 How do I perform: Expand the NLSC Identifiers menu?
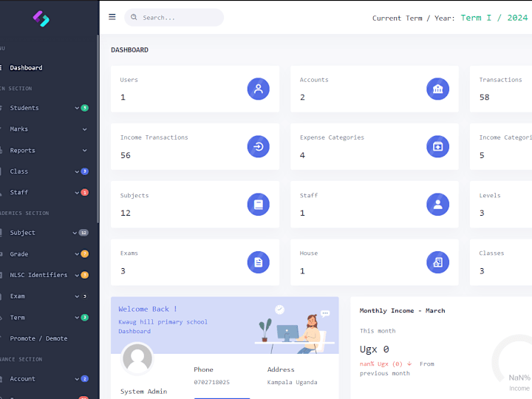tap(44, 275)
